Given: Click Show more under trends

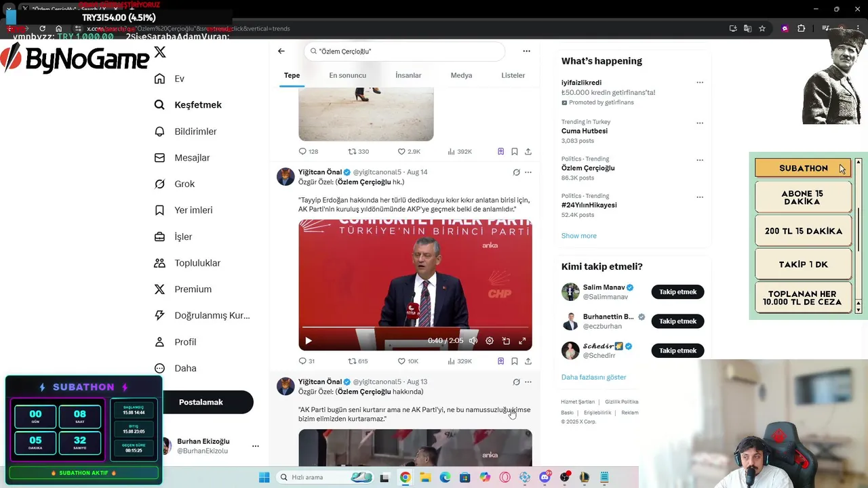Looking at the screenshot, I should (579, 236).
